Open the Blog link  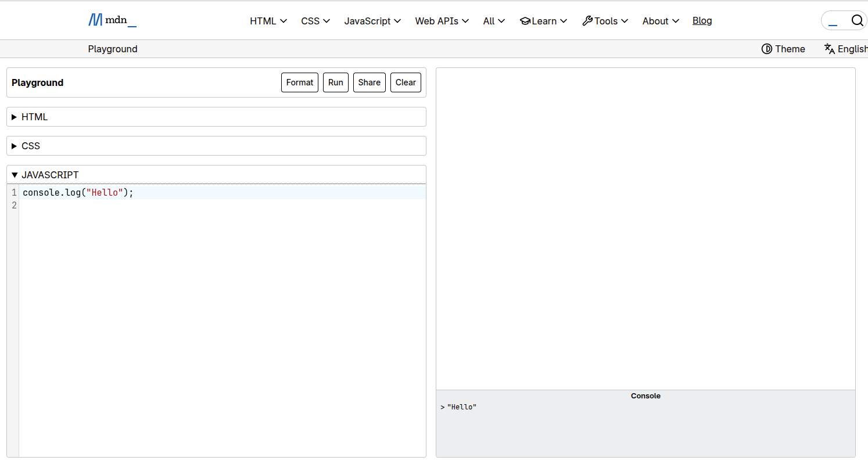[x=702, y=20]
